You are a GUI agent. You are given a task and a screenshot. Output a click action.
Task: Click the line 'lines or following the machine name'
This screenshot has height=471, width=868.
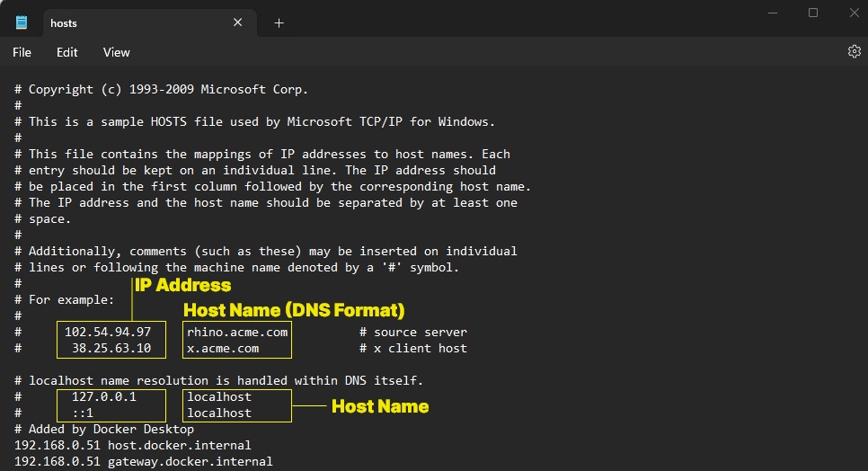(236, 267)
